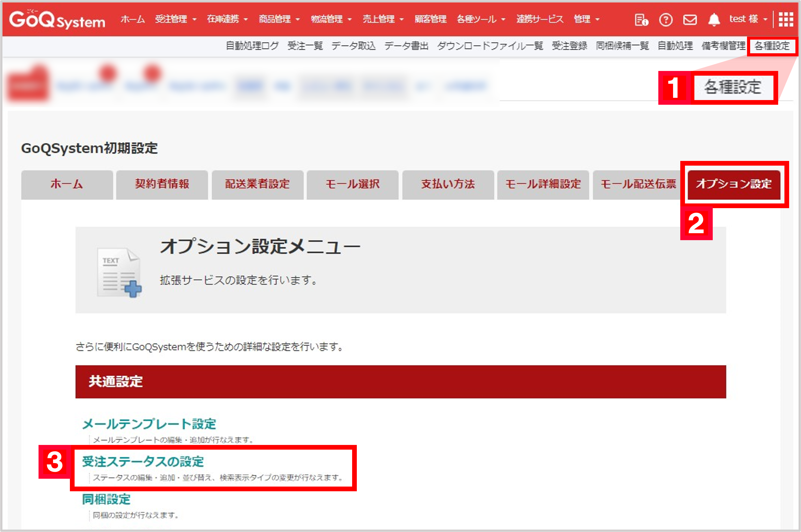
Task: Open 同梱候補一覧 in the sub-menu
Action: click(x=622, y=45)
